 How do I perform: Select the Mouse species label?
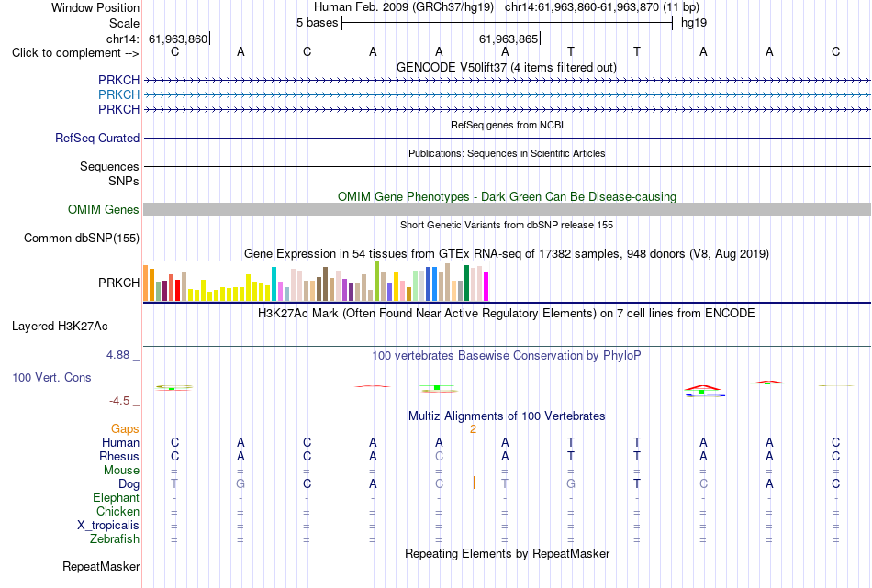click(x=121, y=471)
